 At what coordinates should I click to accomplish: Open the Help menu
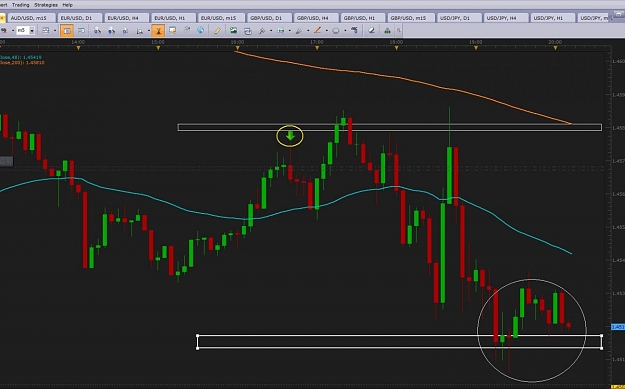pyautogui.click(x=68, y=5)
